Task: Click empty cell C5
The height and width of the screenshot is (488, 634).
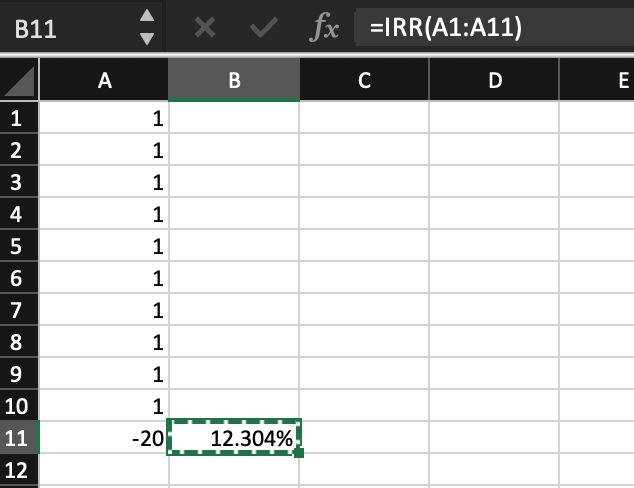Action: pos(364,245)
